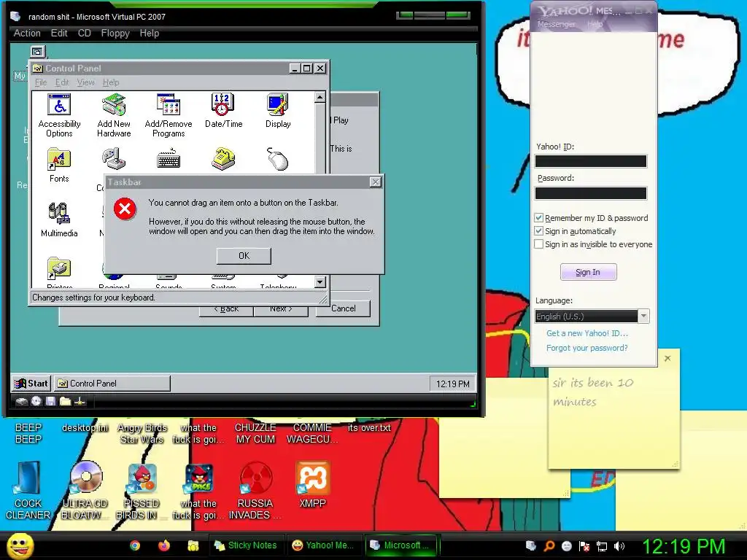Open Action menu in Virtual PC
Image resolution: width=747 pixels, height=560 pixels.
coord(27,33)
